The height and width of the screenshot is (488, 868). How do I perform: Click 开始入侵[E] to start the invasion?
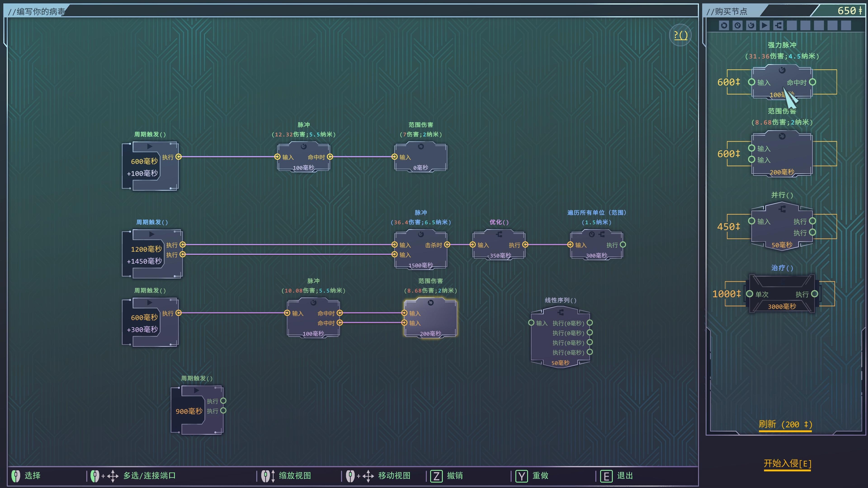(787, 463)
